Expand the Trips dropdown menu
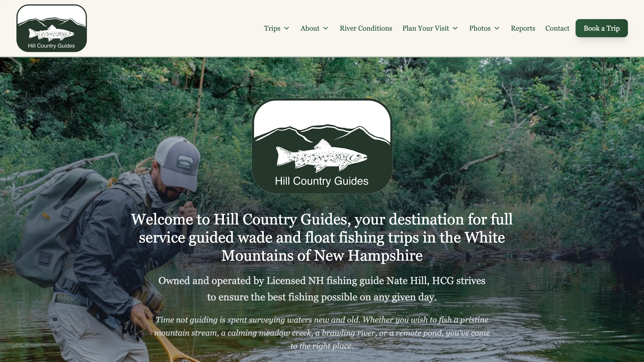Image resolution: width=644 pixels, height=362 pixels. (276, 28)
